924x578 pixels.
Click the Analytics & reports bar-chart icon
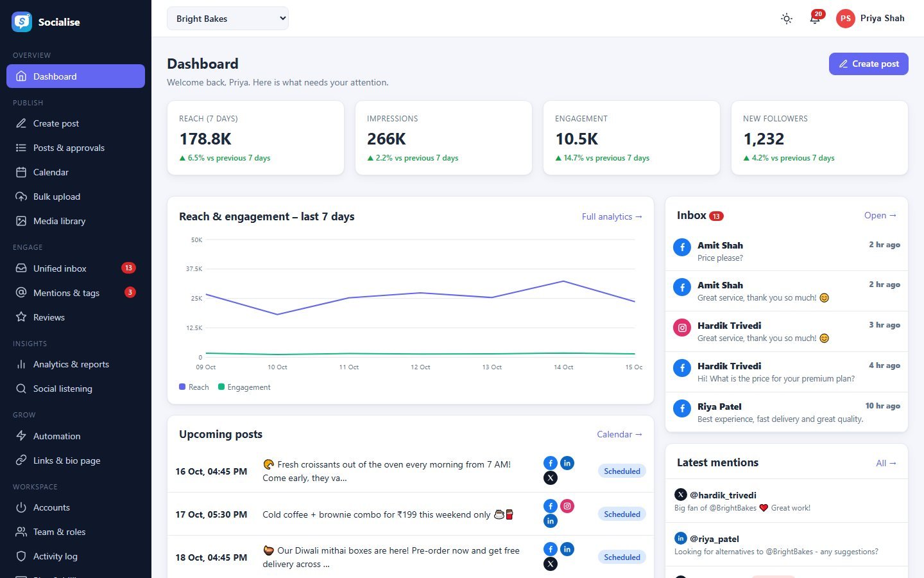pyautogui.click(x=21, y=364)
